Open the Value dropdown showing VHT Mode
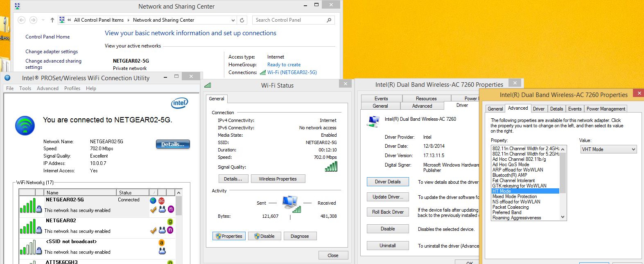This screenshot has width=644, height=264. tap(608, 149)
